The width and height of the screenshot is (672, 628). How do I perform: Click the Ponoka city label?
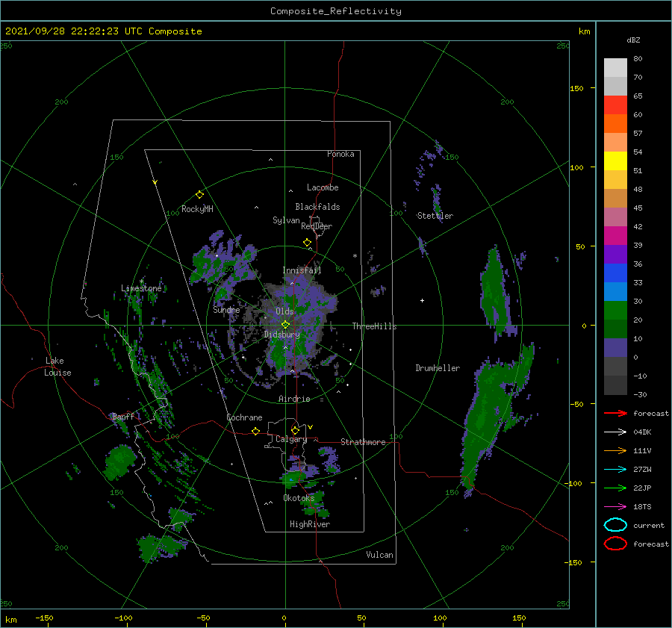pos(340,154)
